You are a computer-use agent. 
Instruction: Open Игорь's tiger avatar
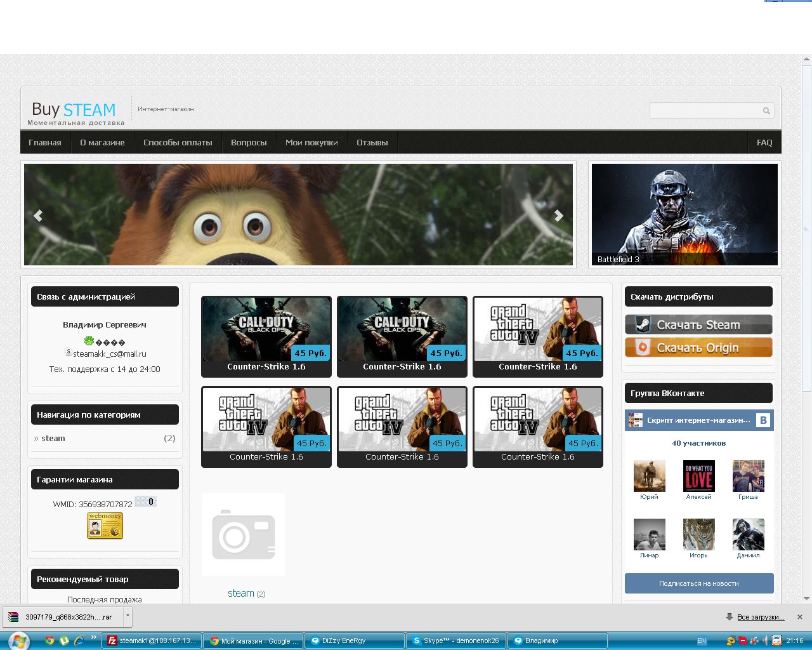pyautogui.click(x=699, y=534)
